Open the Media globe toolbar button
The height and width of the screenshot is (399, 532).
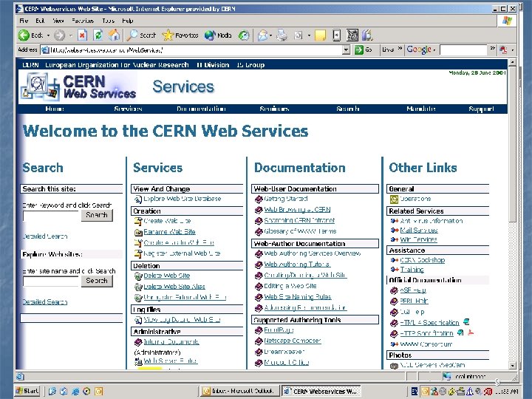pyautogui.click(x=218, y=35)
